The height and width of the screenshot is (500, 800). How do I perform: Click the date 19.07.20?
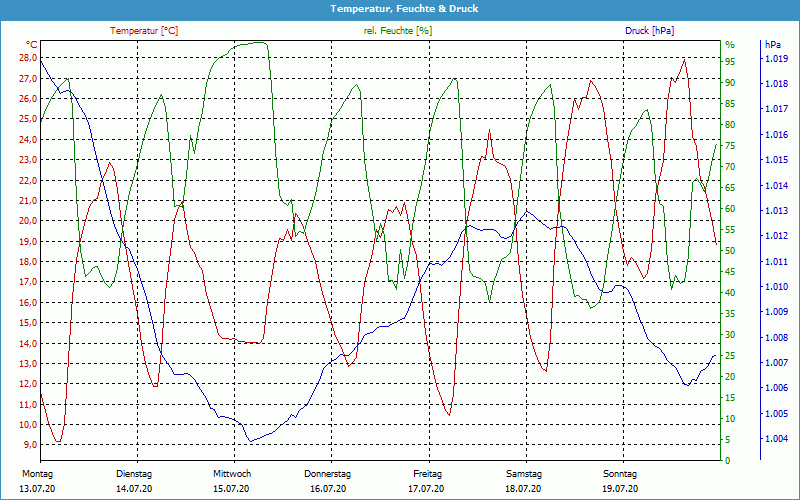(620, 489)
